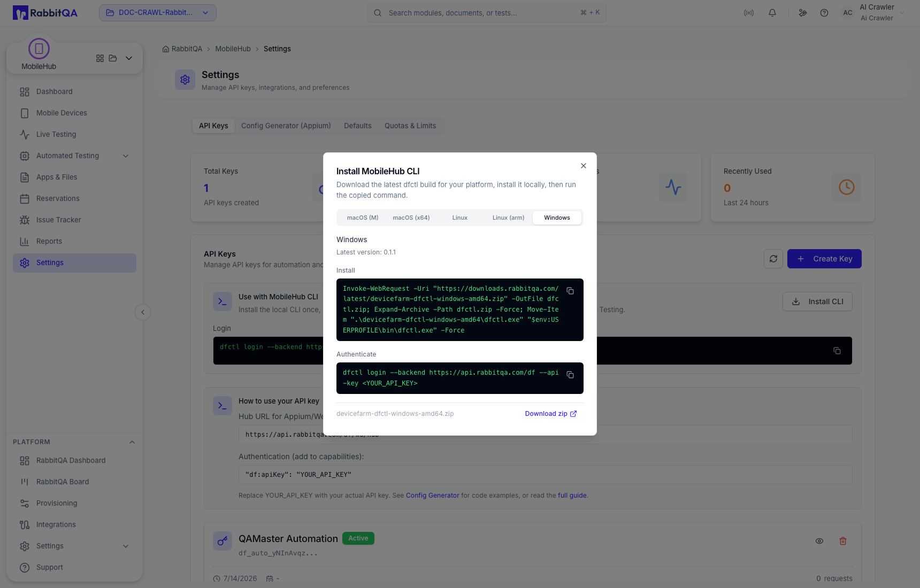
Task: Expand the platform Settings submenu
Action: pyautogui.click(x=74, y=546)
